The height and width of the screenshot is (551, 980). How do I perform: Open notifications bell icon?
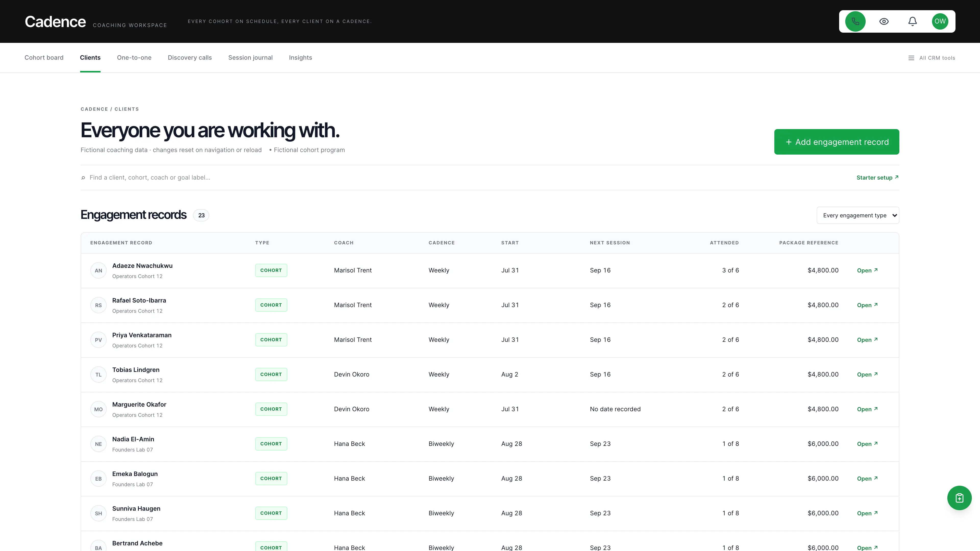click(x=912, y=21)
